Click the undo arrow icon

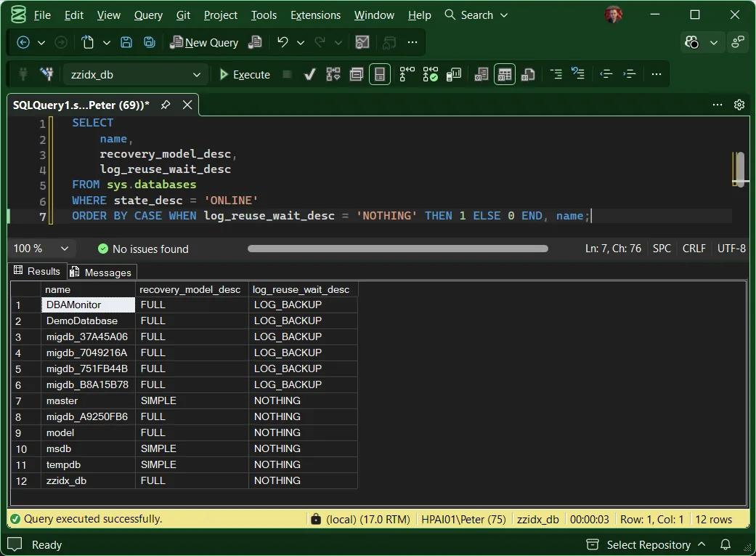click(x=283, y=42)
